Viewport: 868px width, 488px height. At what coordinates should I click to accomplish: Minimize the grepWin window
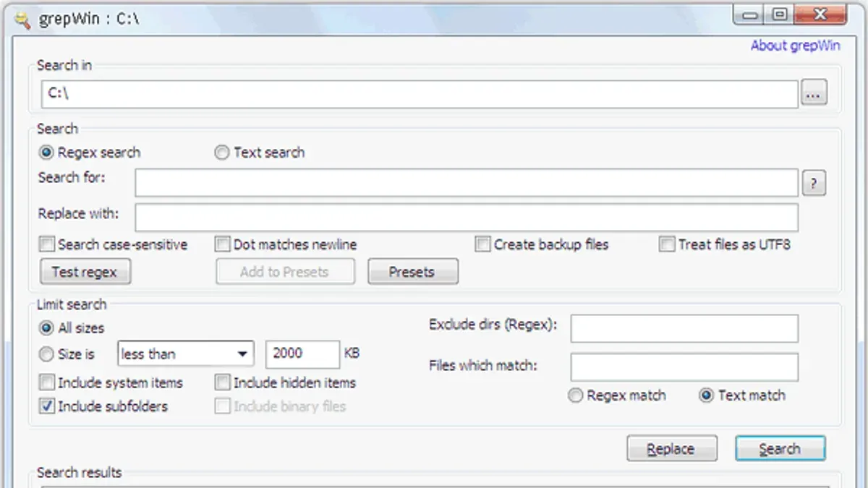pos(750,14)
